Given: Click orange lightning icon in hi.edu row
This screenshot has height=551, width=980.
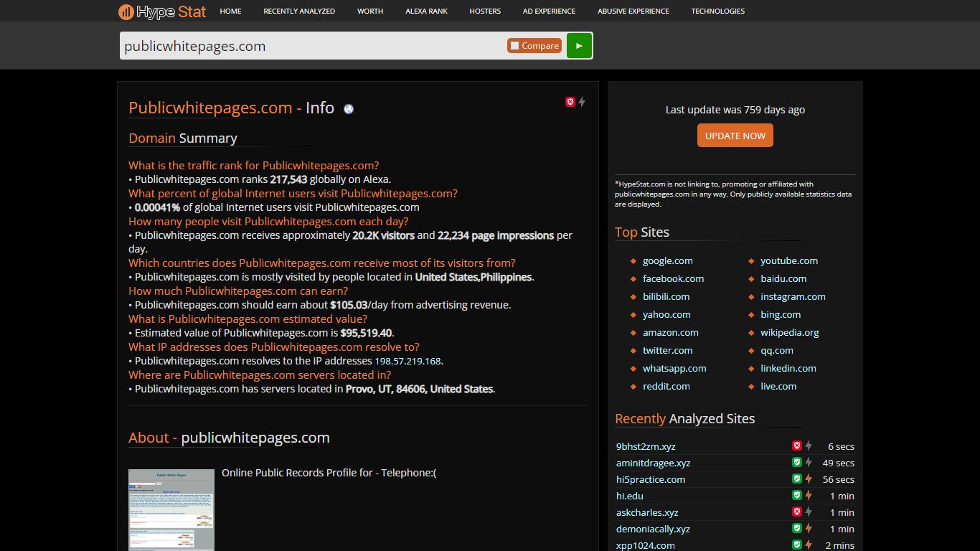Looking at the screenshot, I should point(809,495).
